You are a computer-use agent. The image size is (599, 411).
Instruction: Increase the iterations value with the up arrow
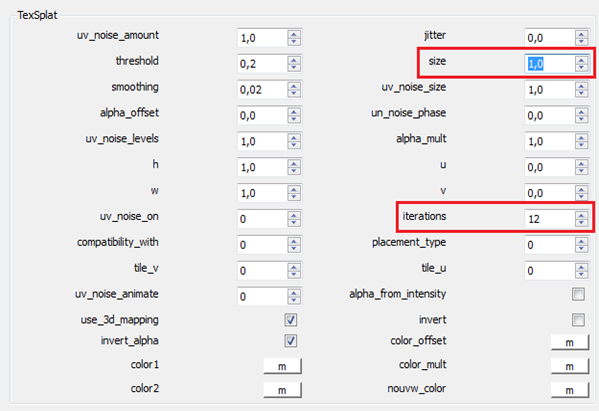[581, 215]
